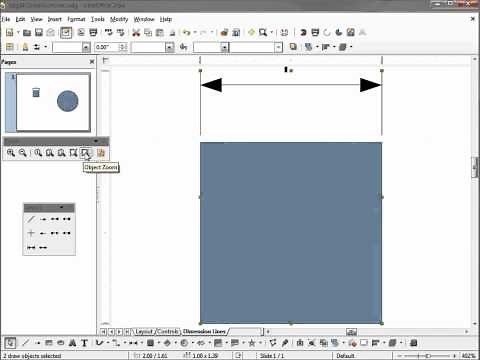The height and width of the screenshot is (360, 480).
Task: Click the zoom percentage in status bar
Action: (469, 356)
